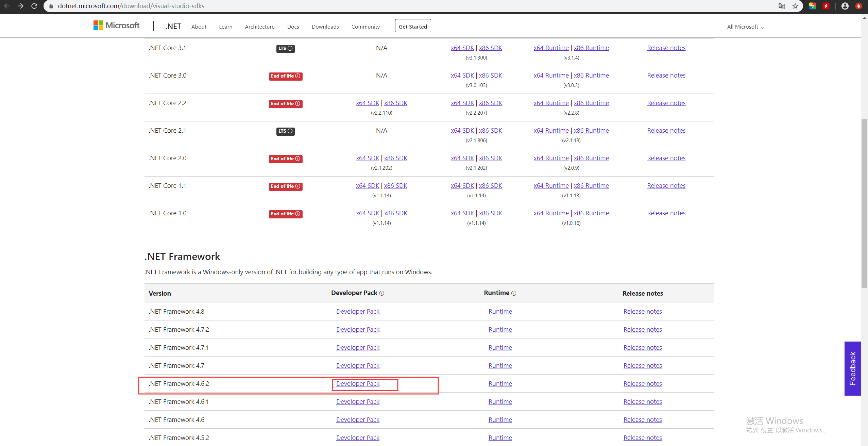
Task: Select the N/A cell for .NET Core 3.0
Action: (x=381, y=75)
